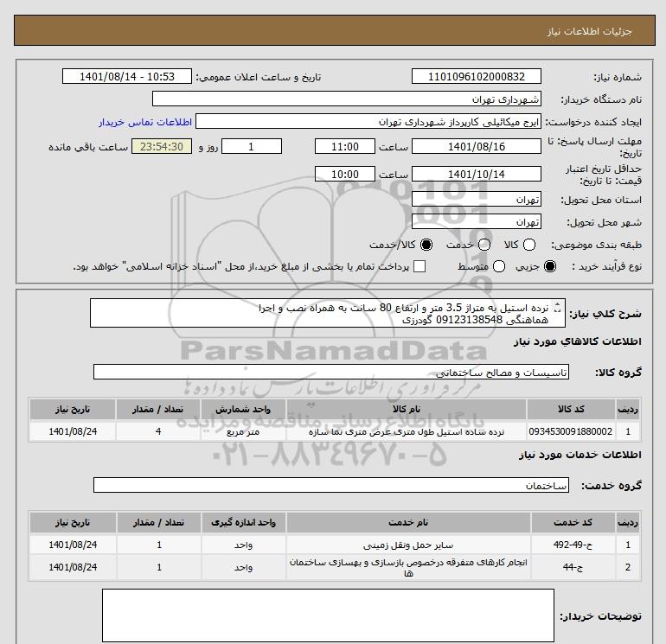Viewport: 666px width, 644px height.
Task: Select the کالا radio button
Action: pyautogui.click(x=529, y=245)
